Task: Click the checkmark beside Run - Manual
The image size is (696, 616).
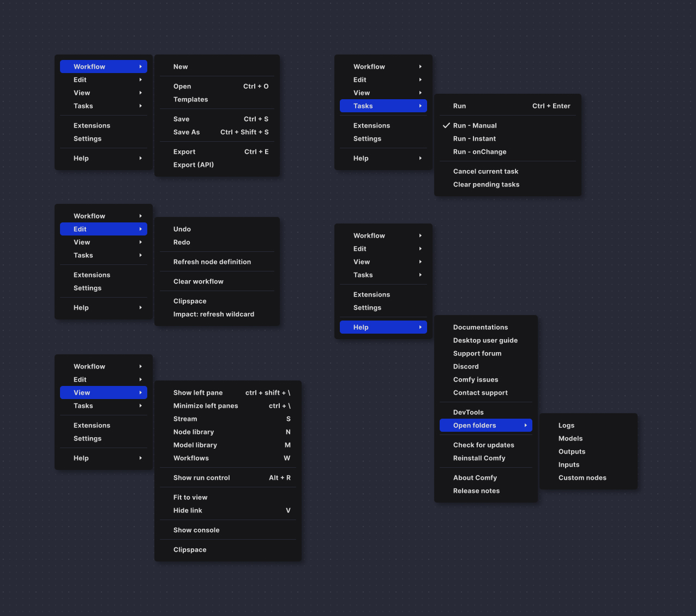Action: coord(446,125)
